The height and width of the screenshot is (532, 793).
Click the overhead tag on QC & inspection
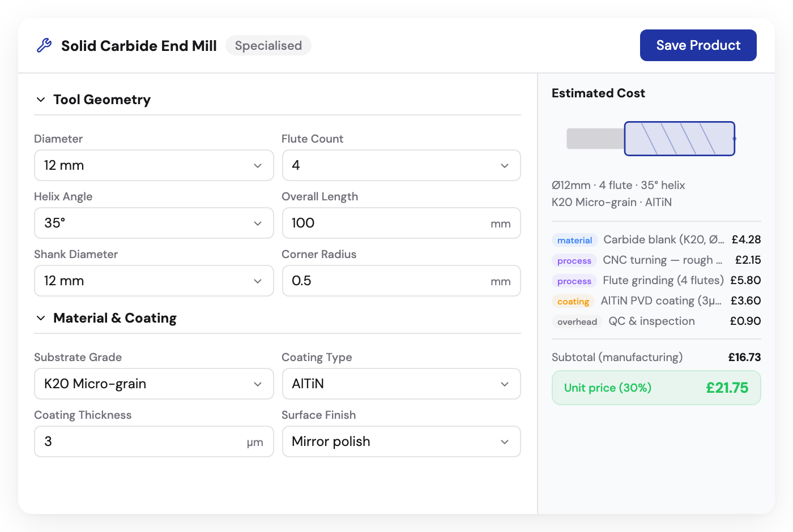tap(576, 321)
